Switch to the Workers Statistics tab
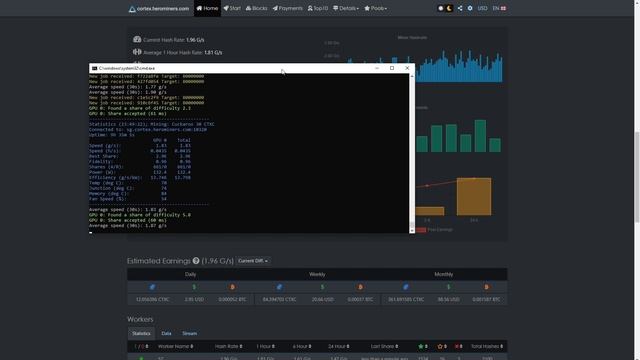This screenshot has height=360, width=640. 141,333
